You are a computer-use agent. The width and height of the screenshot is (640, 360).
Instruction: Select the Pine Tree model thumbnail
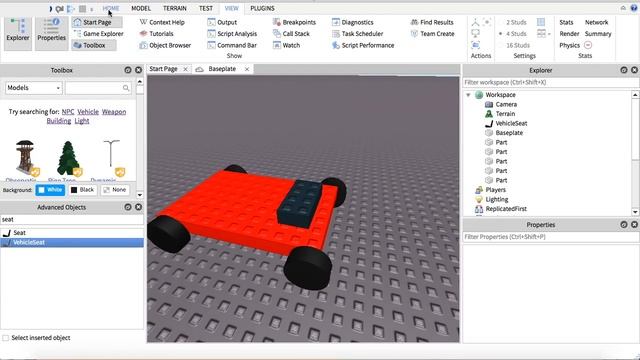point(68,158)
